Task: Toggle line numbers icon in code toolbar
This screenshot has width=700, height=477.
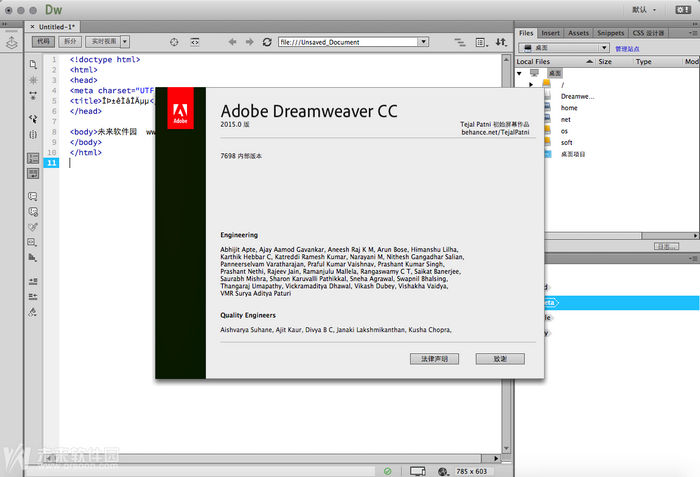Action: pos(33,158)
